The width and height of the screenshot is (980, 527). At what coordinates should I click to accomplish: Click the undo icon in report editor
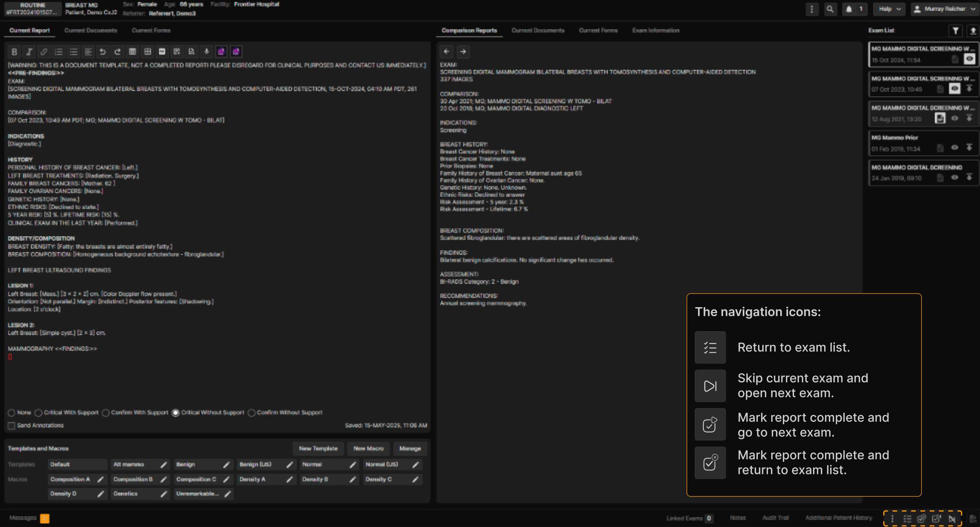(x=102, y=52)
